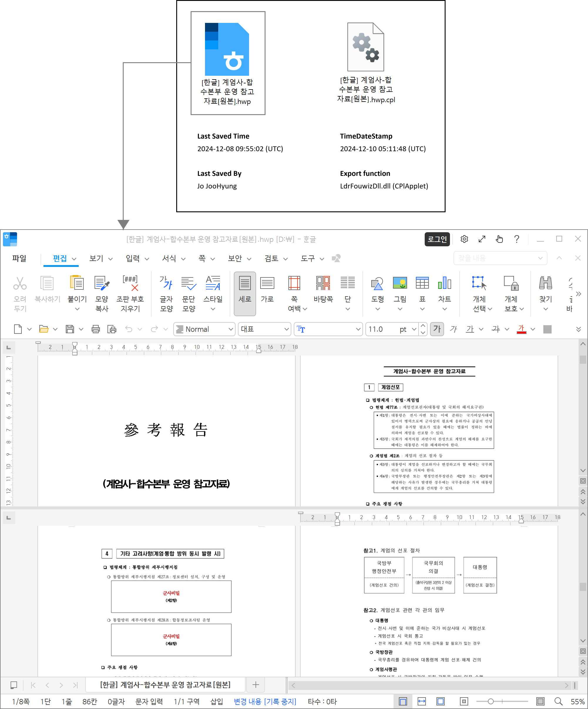Click the Paste (붙이기) clipboard icon

[x=77, y=283]
